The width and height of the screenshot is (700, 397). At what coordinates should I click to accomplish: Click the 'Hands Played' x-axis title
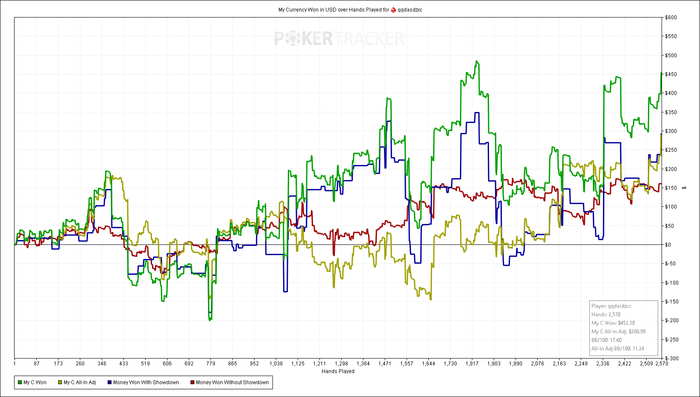click(x=338, y=371)
